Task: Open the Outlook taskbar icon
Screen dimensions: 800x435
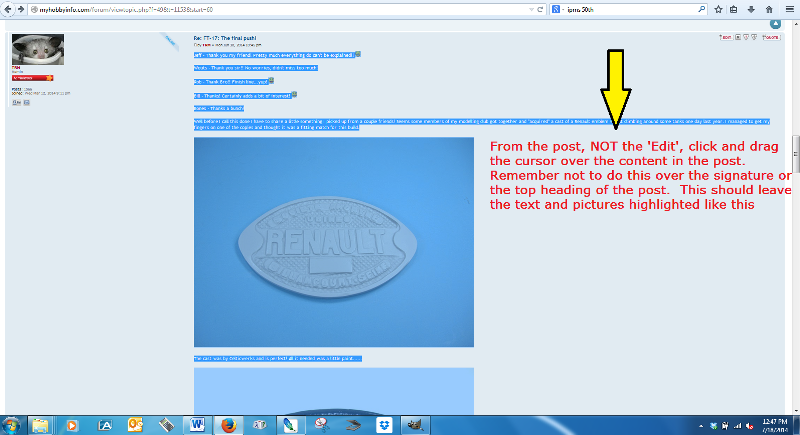Action: [x=135, y=425]
